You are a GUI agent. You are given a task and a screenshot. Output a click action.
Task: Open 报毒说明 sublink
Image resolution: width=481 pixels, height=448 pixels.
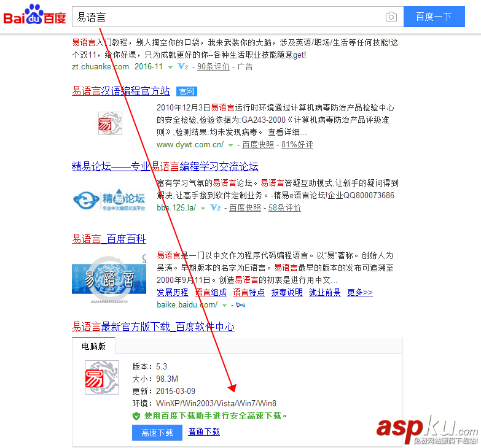287,292
